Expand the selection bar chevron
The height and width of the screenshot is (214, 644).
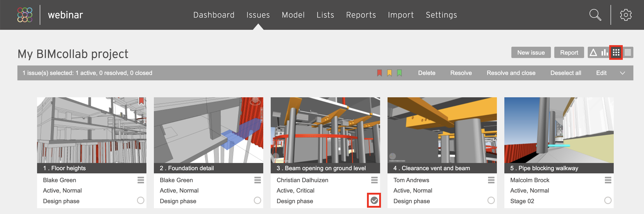pos(623,73)
